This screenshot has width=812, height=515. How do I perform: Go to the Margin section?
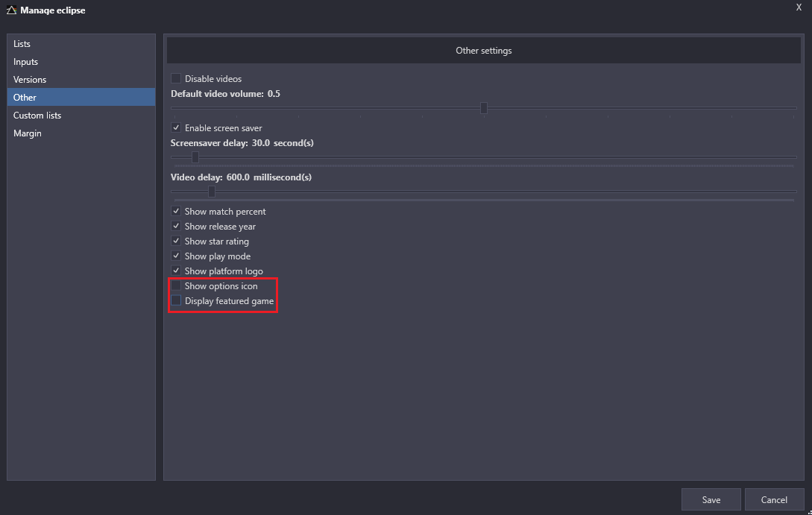pyautogui.click(x=81, y=133)
